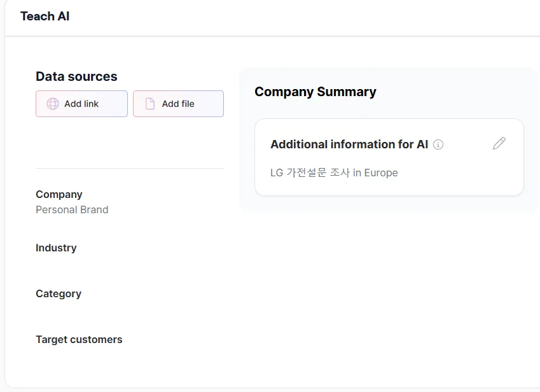Select the Target customers field label
Screen dimensions: 540x392
coord(79,339)
